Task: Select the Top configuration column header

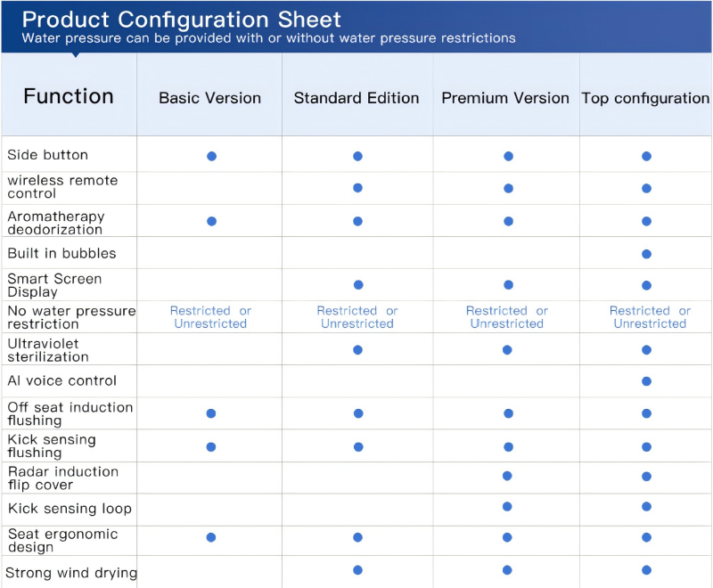Action: tap(645, 98)
